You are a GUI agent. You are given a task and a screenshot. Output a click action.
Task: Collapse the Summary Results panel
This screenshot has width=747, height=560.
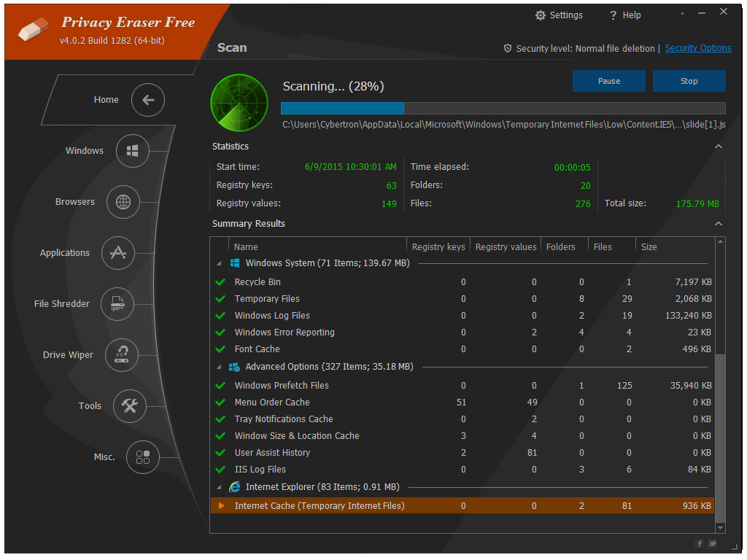click(x=719, y=223)
